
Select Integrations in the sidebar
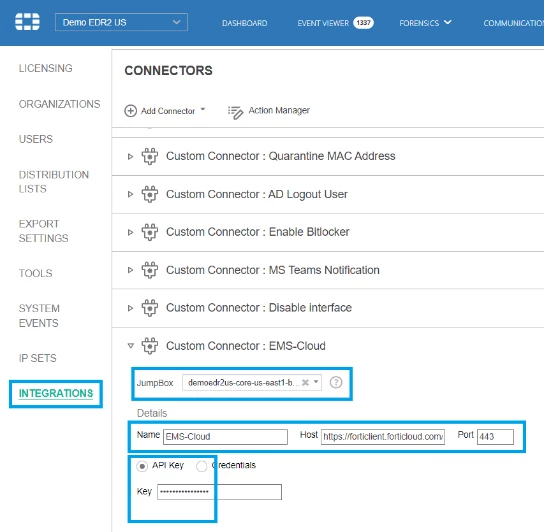[56, 393]
